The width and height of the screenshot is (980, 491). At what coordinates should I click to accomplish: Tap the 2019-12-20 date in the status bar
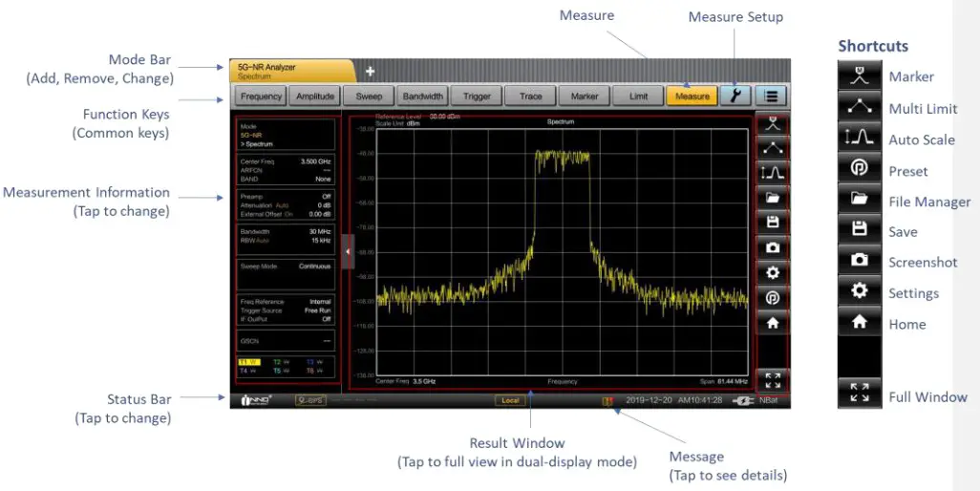coord(649,400)
